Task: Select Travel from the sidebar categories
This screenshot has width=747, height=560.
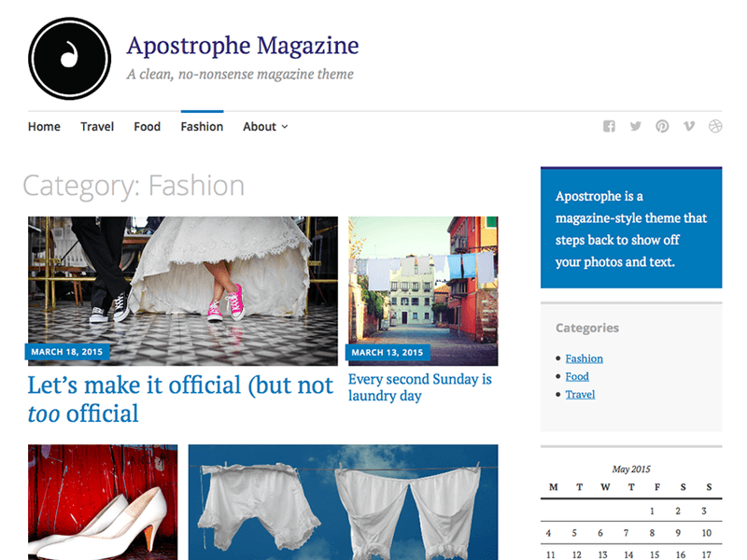Action: pos(580,395)
